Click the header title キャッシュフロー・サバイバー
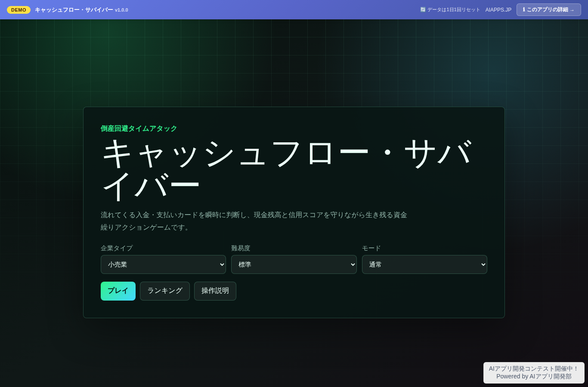588x387 pixels. pyautogui.click(x=74, y=10)
